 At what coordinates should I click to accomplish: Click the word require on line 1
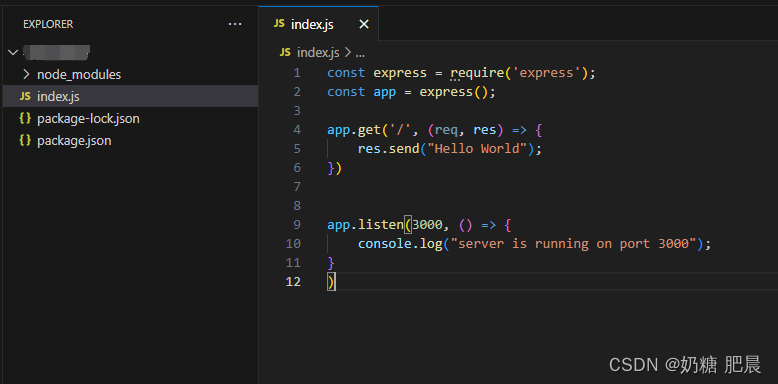point(477,73)
